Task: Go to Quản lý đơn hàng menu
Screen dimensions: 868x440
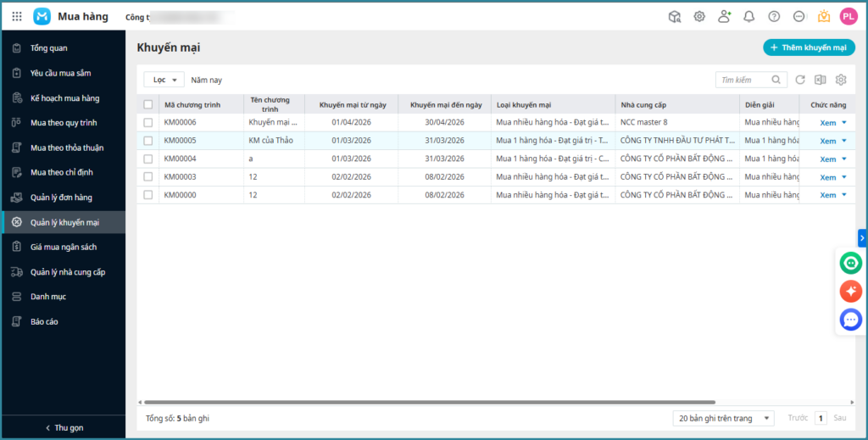Action: click(x=61, y=198)
